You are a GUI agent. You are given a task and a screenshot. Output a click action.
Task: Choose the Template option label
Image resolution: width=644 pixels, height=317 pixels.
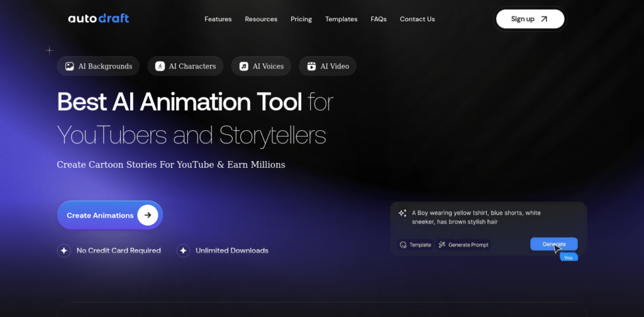(x=420, y=245)
